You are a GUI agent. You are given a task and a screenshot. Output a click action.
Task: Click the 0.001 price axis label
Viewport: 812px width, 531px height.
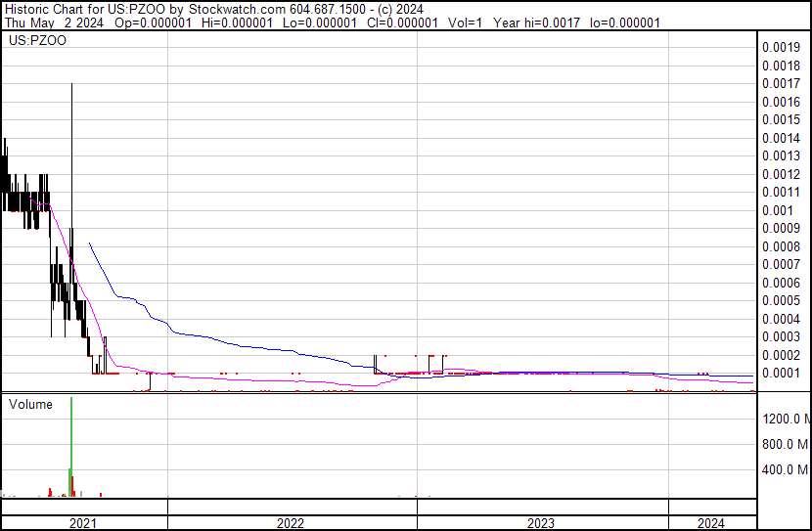(777, 210)
